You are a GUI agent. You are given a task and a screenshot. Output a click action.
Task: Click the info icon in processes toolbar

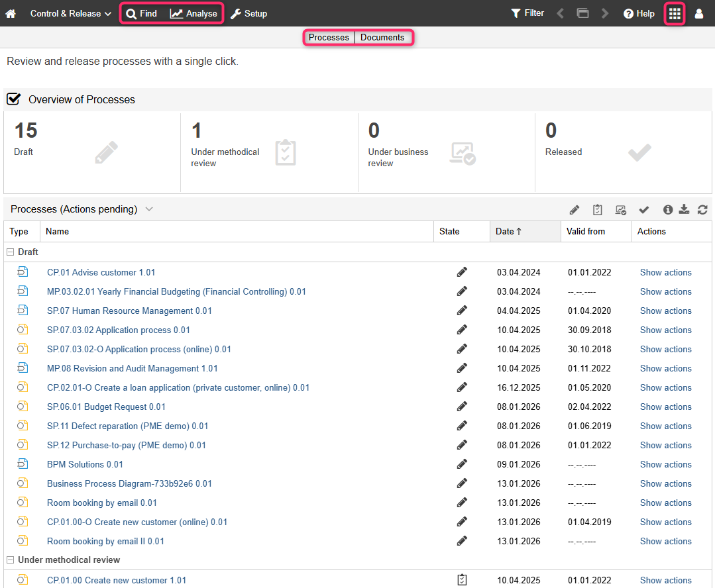pyautogui.click(x=668, y=210)
